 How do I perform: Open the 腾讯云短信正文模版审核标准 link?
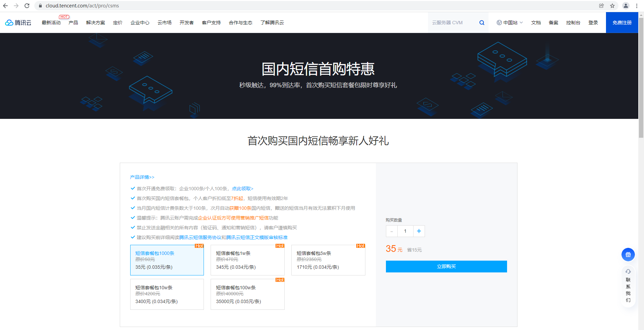point(257,237)
